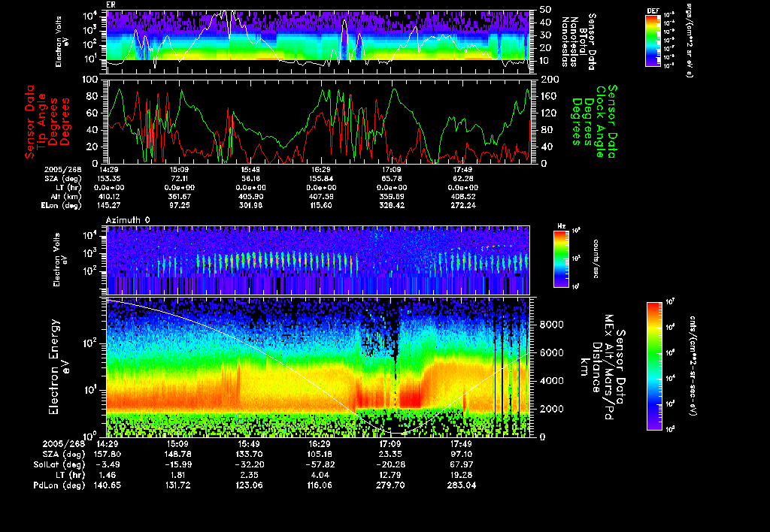The image size is (770, 532).
Task: Select ELon value 97.25
Action: point(180,205)
